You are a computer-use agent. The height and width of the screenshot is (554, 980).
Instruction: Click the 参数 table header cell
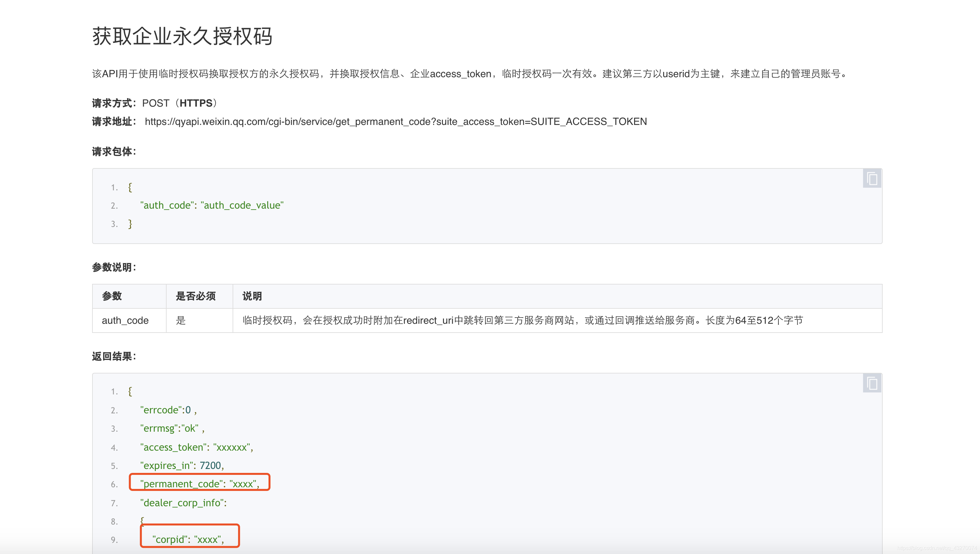pos(111,296)
